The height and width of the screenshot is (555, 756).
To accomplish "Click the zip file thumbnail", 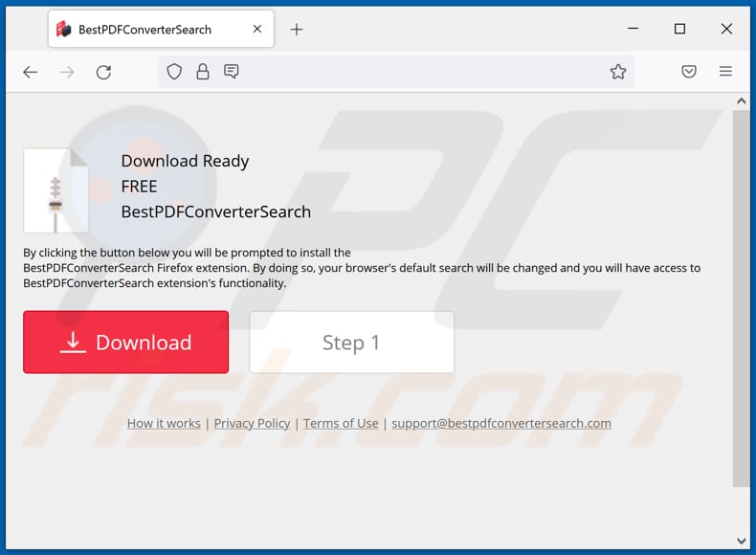I will tap(56, 190).
